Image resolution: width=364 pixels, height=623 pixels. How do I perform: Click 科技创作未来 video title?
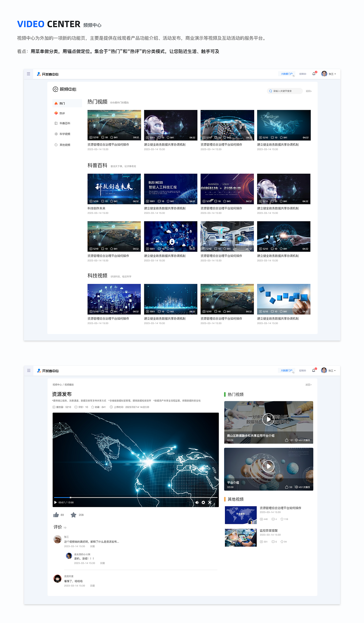96,208
